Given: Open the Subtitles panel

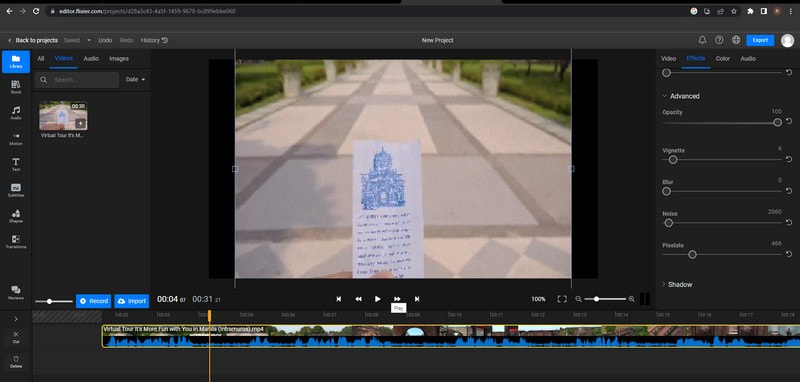Looking at the screenshot, I should 16,190.
